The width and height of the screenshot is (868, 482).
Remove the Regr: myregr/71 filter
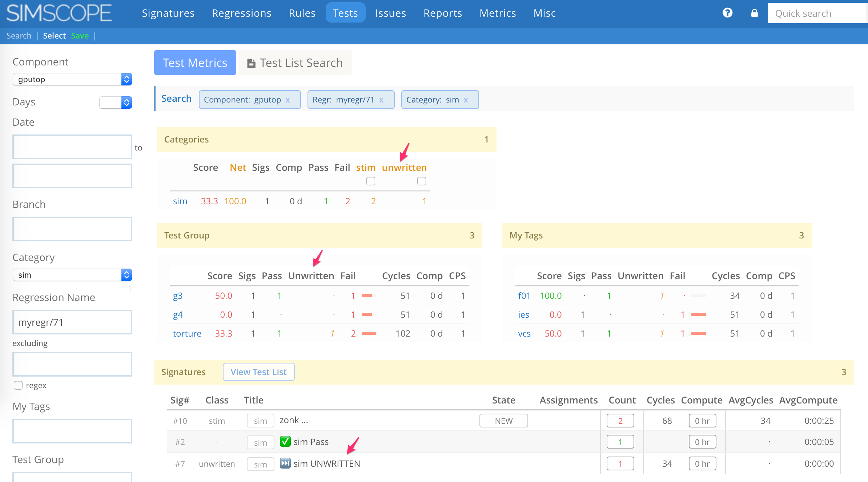(381, 100)
